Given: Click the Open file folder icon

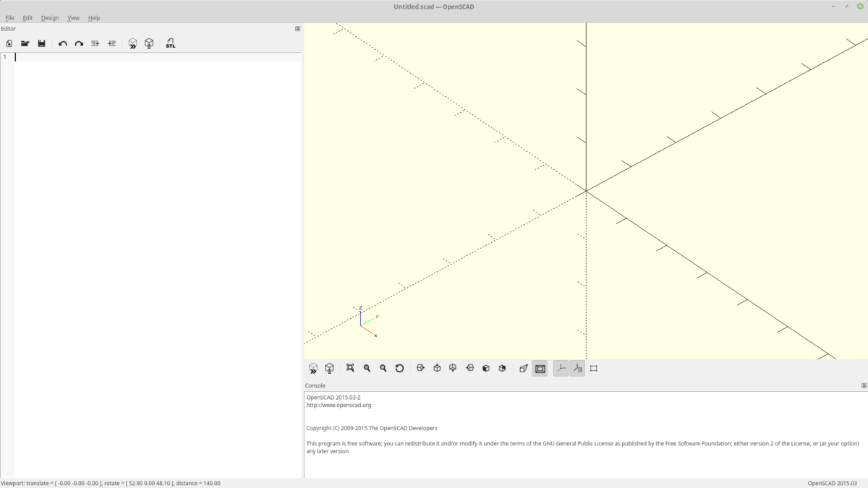Looking at the screenshot, I should click(25, 43).
